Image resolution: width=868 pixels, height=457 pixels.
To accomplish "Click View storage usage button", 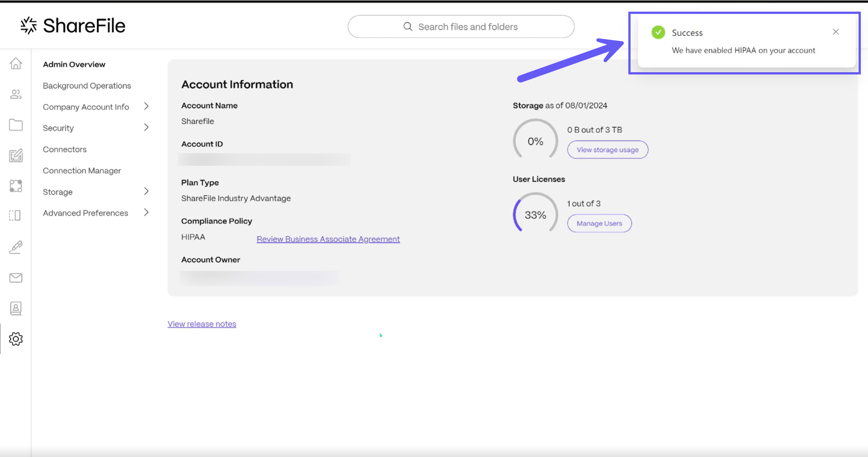I will 608,150.
